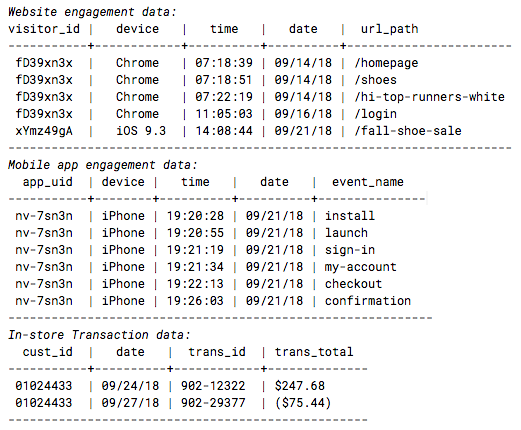This screenshot has width=521, height=430.
Task: Select the install event row
Action: (x=213, y=216)
